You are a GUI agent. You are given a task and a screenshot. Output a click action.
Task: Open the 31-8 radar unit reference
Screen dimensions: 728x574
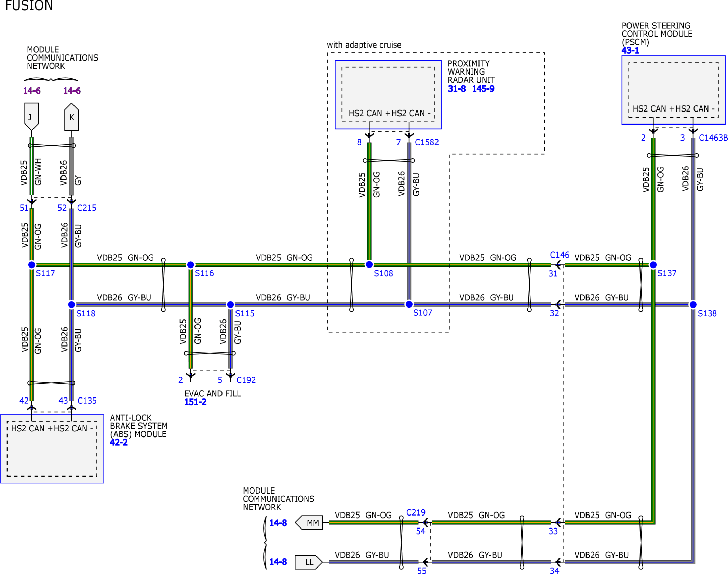click(x=457, y=89)
